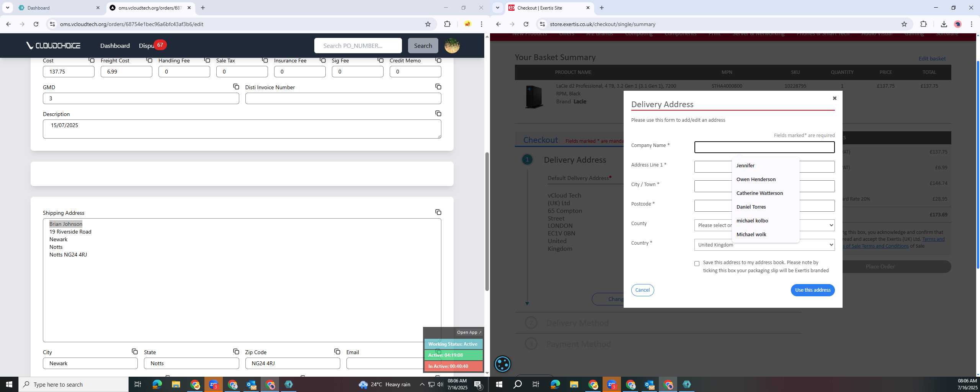Open File Explorer on left taskbar
Image resolution: width=980 pixels, height=392 pixels.
pyautogui.click(x=176, y=384)
